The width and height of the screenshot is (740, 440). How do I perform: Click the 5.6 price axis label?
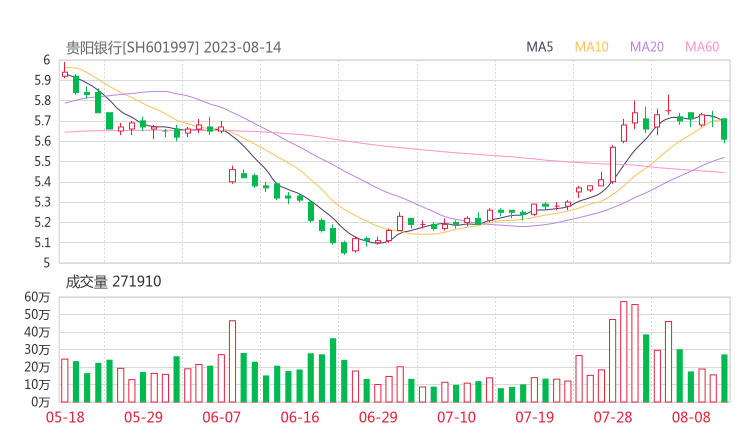pos(42,141)
